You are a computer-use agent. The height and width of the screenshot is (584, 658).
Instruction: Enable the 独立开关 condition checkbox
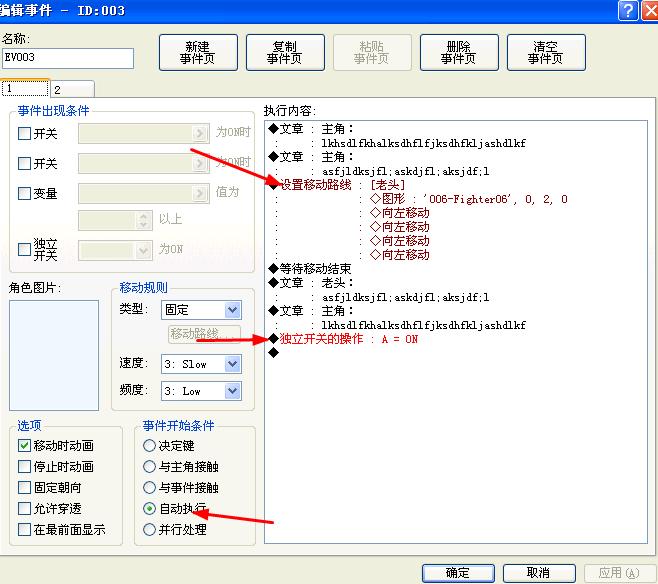tap(24, 249)
